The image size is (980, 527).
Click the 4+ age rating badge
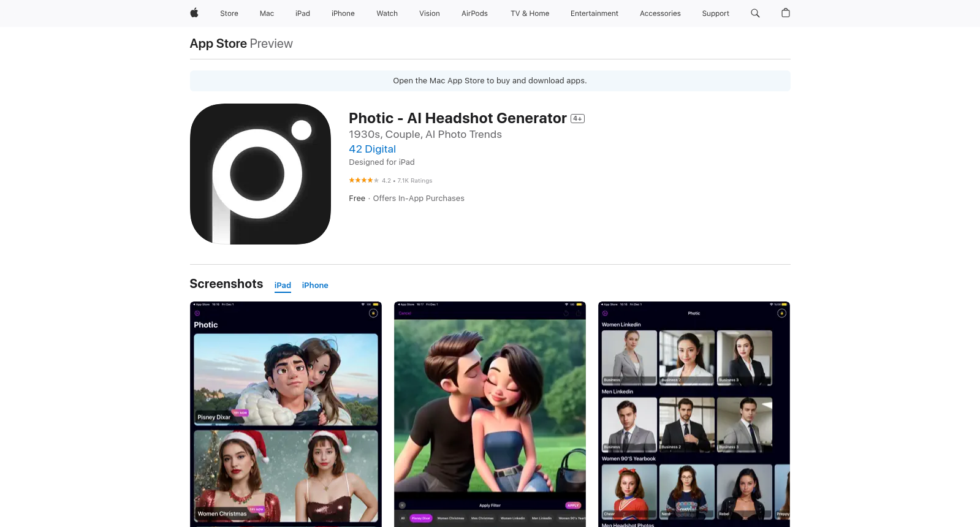coord(577,119)
